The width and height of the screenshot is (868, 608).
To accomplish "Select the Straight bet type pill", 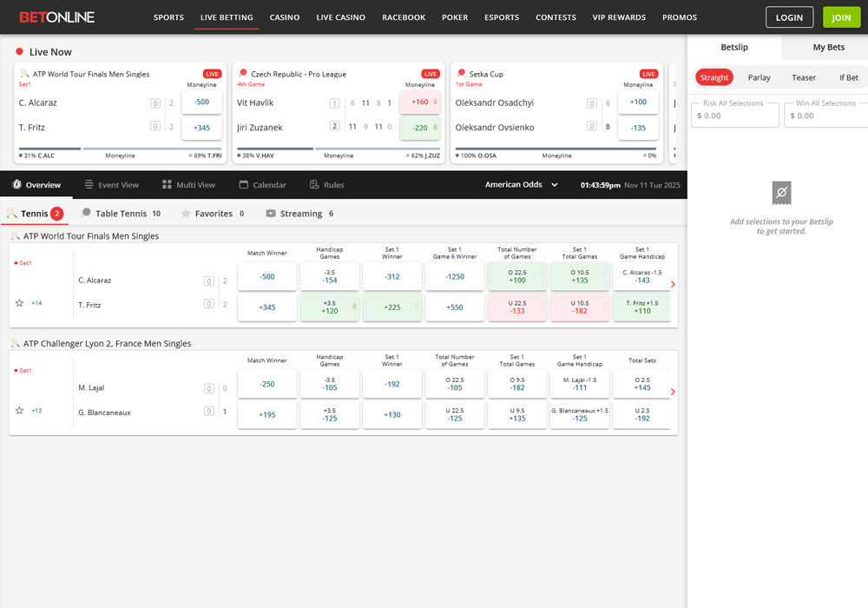I will coord(713,77).
